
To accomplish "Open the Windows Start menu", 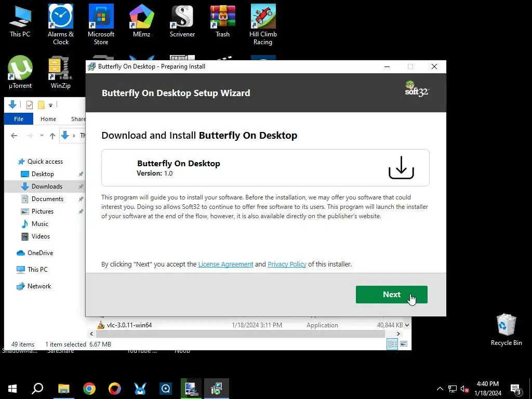I will (12, 389).
